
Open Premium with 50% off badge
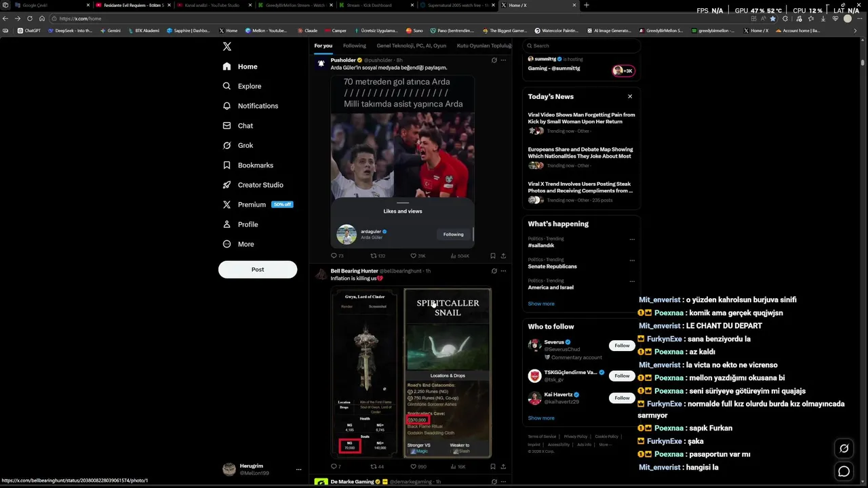tap(258, 204)
